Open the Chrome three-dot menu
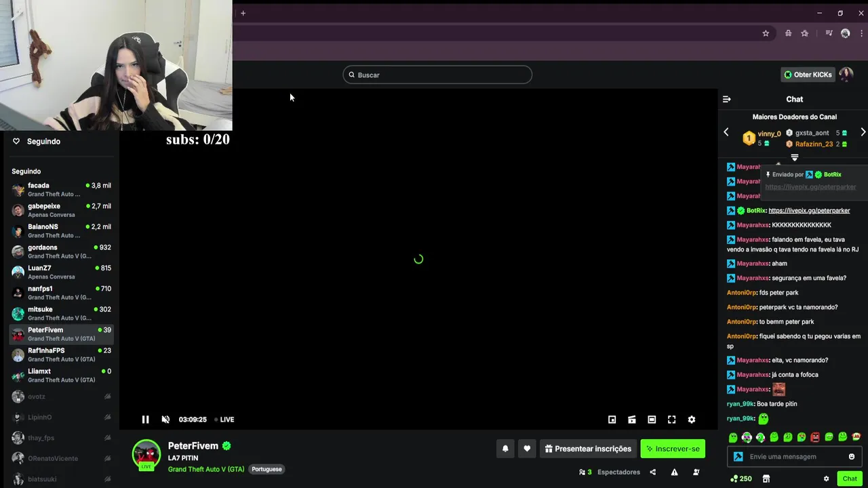 click(x=861, y=33)
